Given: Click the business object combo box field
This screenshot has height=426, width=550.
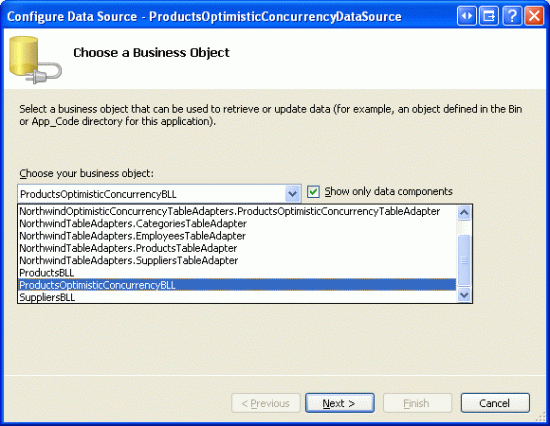Looking at the screenshot, I should tap(159, 194).
